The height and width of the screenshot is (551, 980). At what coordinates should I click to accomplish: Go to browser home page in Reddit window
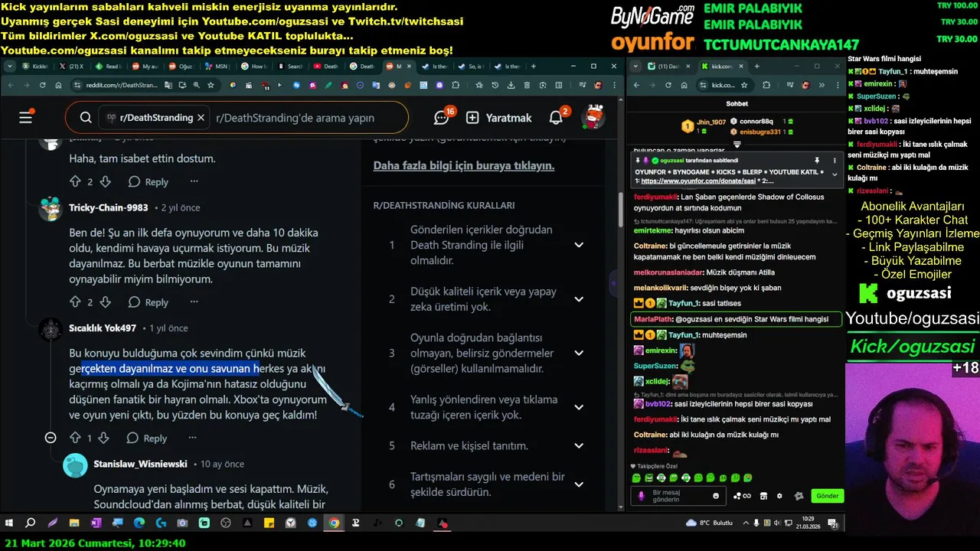point(59,85)
